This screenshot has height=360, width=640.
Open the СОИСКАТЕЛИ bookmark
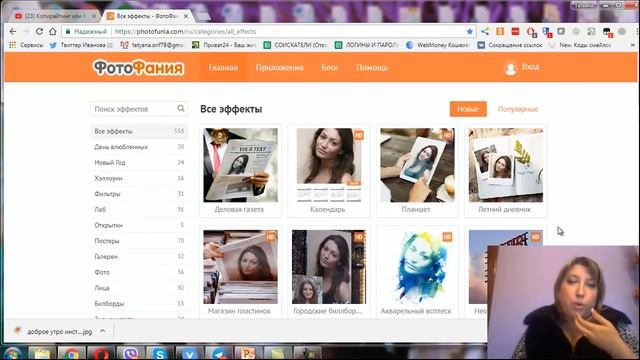click(296, 45)
